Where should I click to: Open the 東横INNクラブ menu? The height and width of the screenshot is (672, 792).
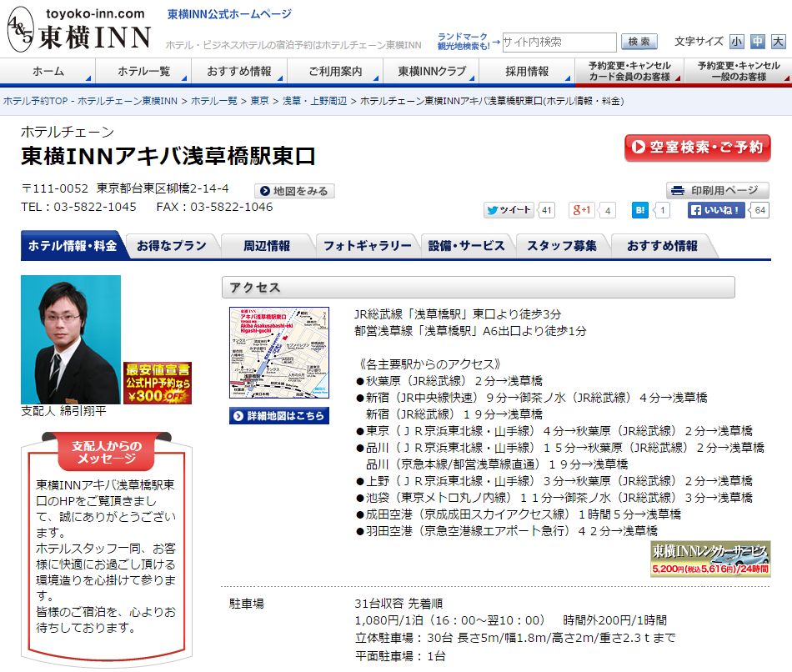(x=431, y=71)
